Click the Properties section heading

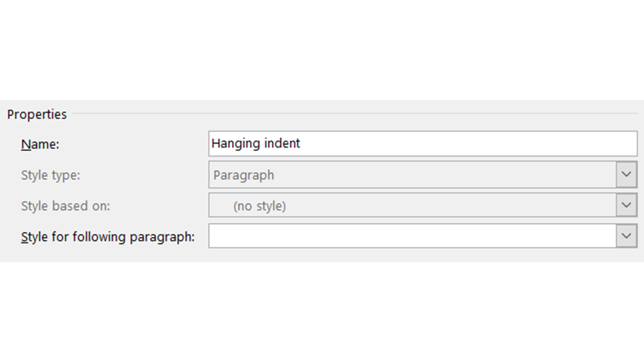click(x=37, y=114)
